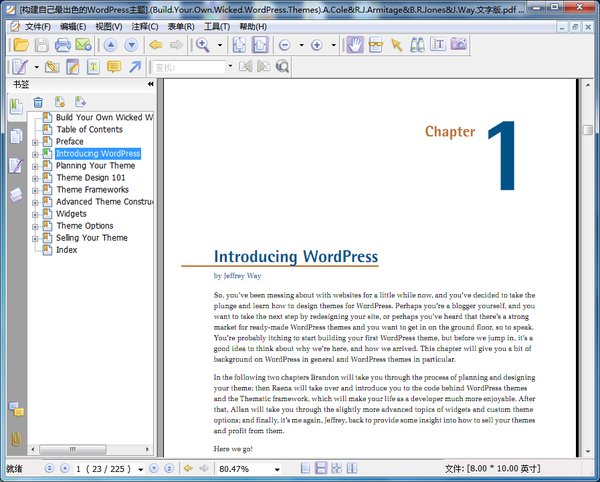Select the Theme Frameworks bookmark
The image size is (600, 482).
(x=93, y=189)
